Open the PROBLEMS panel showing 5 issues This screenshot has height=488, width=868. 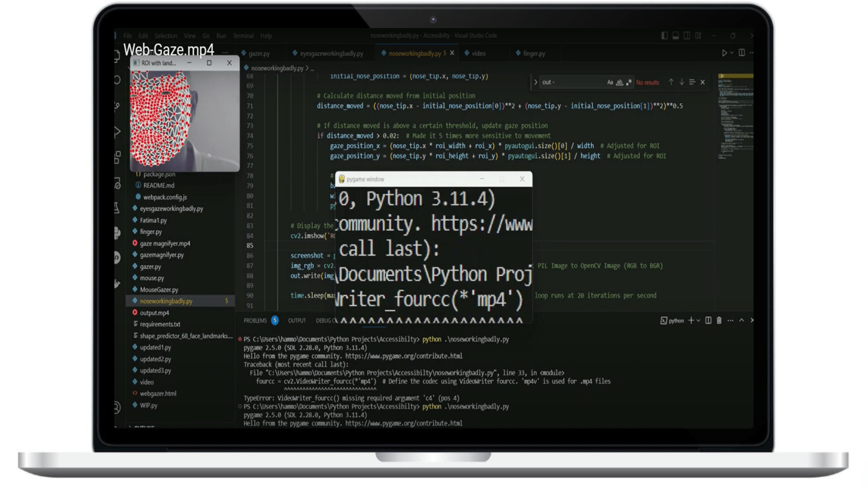point(256,320)
